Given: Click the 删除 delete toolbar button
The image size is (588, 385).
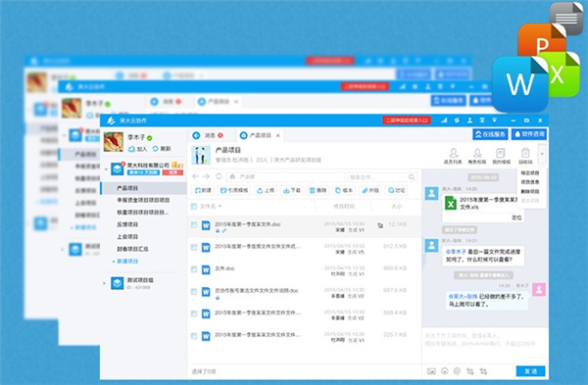Looking at the screenshot, I should (x=318, y=190).
